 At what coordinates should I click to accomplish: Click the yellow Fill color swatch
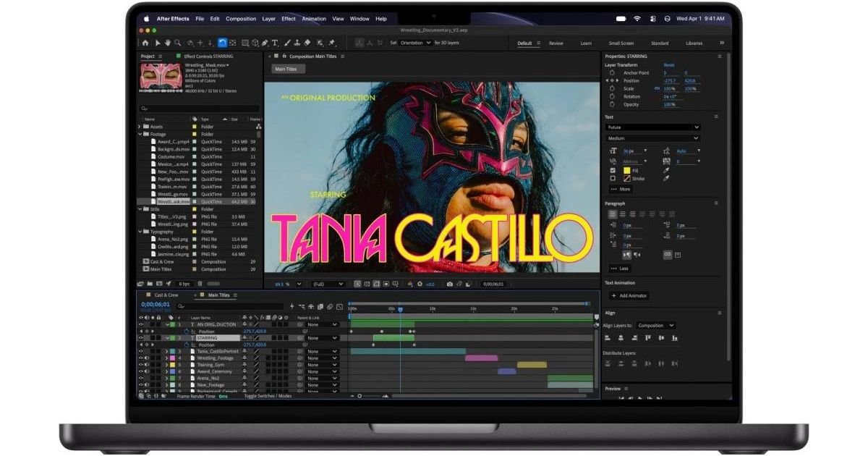click(626, 170)
